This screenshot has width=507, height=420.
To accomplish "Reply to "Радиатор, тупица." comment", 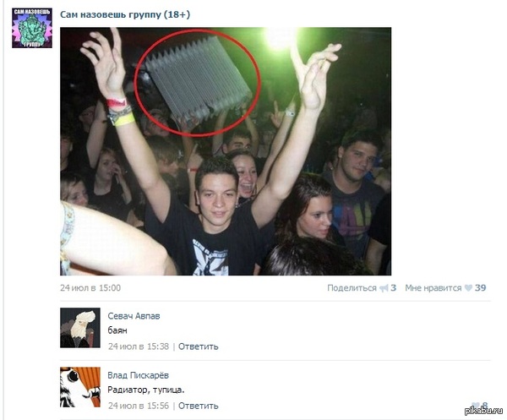I will (199, 406).
